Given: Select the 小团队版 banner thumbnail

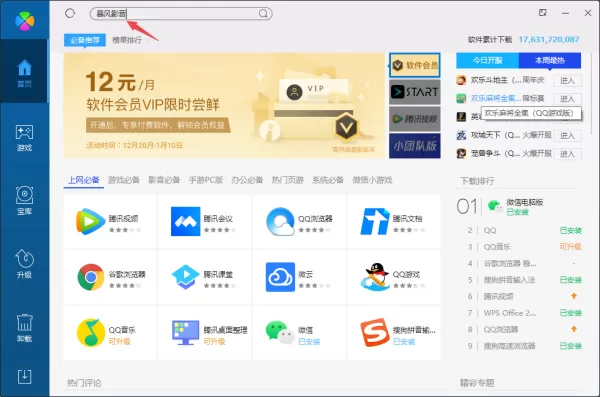Looking at the screenshot, I should [415, 146].
